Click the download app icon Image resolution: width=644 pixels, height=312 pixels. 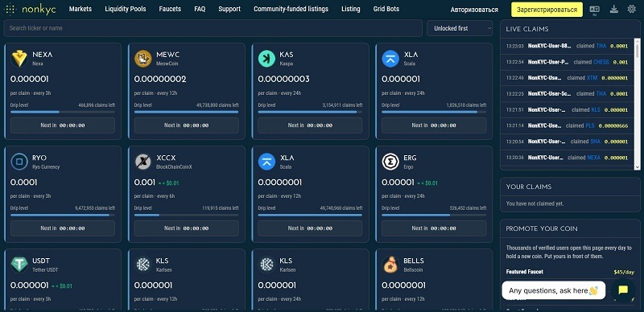pyautogui.click(x=614, y=9)
